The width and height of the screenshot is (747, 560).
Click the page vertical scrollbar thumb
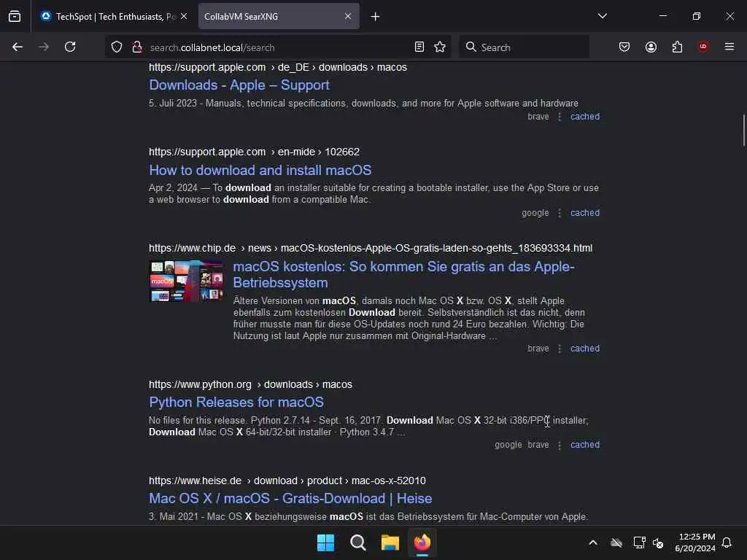743,130
